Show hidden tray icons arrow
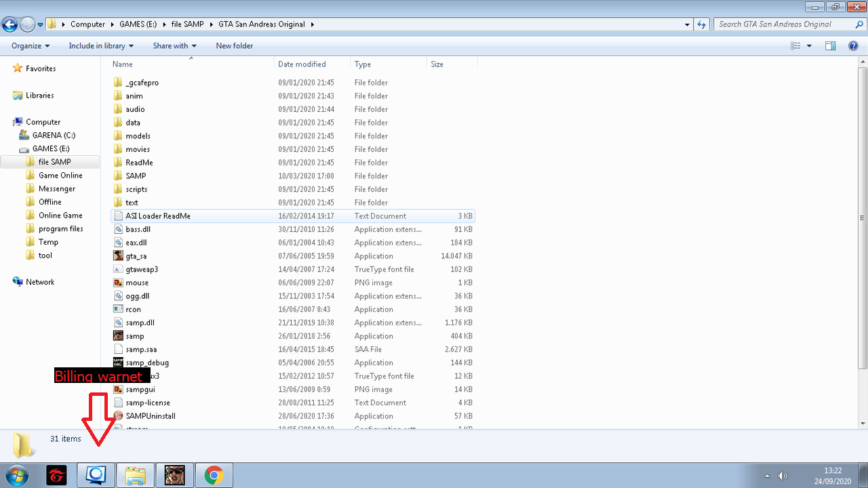Screen dimensions: 868x488 767,476
